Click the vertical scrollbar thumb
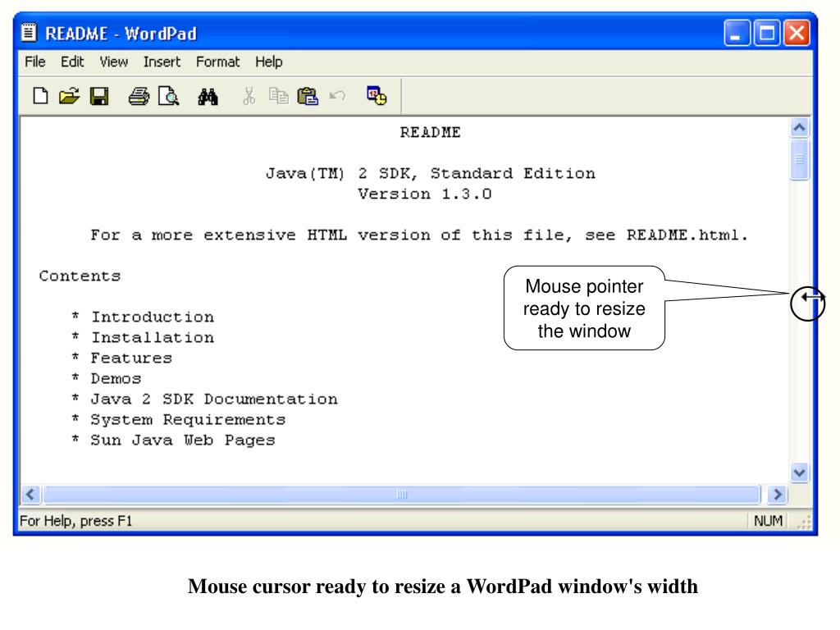This screenshot has height=630, width=840. pyautogui.click(x=799, y=160)
